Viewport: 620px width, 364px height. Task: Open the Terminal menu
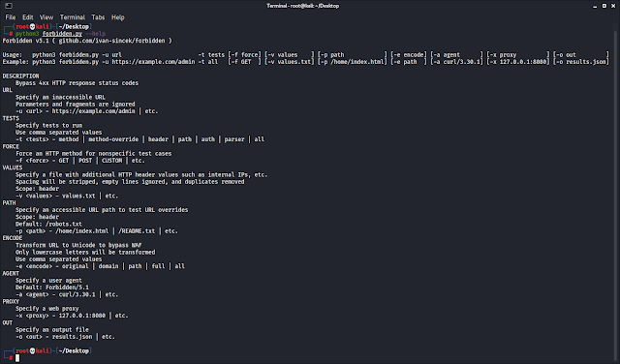[73, 17]
